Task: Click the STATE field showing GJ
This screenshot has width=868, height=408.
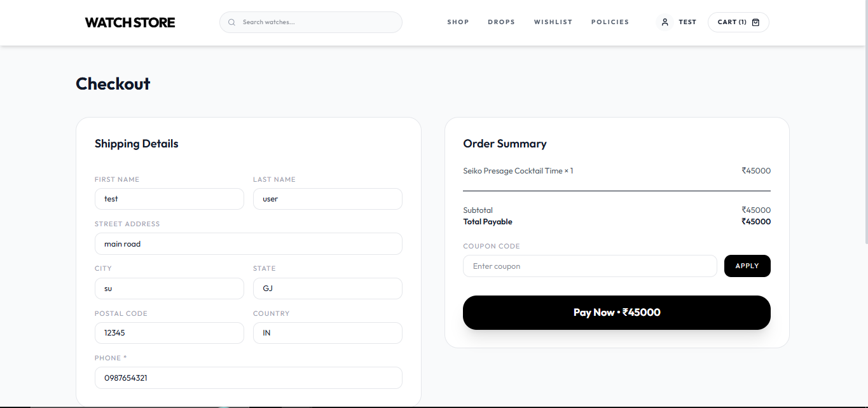Action: (x=327, y=288)
